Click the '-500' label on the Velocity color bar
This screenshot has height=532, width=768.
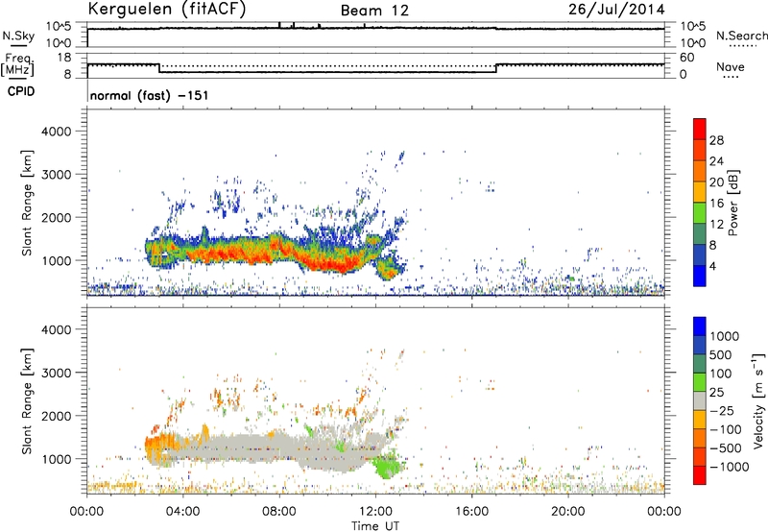coord(726,448)
